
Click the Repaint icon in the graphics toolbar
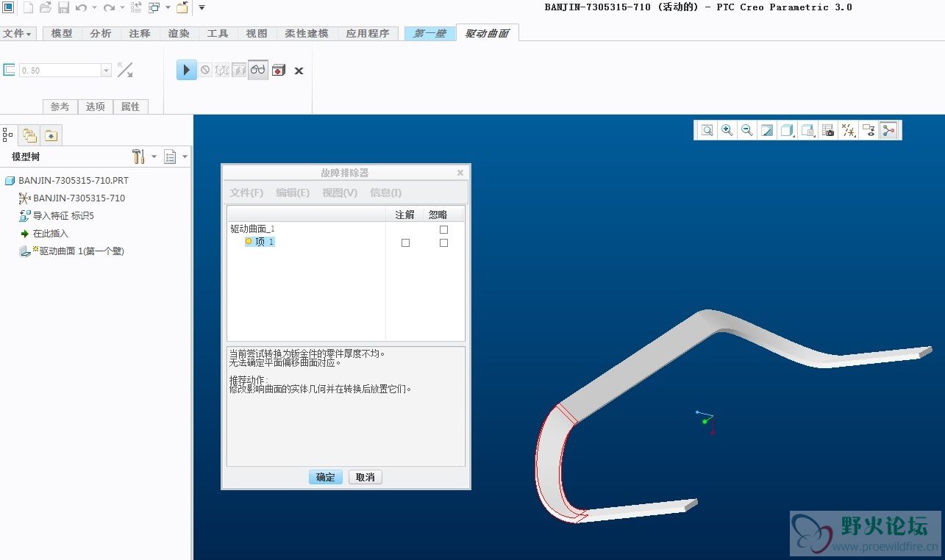tap(766, 130)
